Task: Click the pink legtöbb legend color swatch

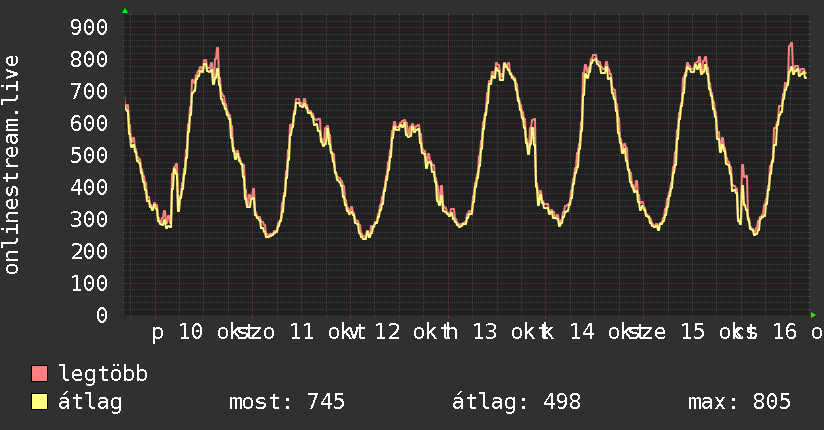Action: click(x=39, y=373)
